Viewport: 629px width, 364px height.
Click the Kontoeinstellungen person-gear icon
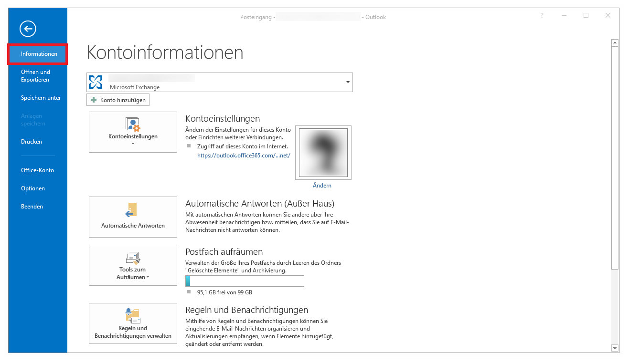(x=133, y=125)
